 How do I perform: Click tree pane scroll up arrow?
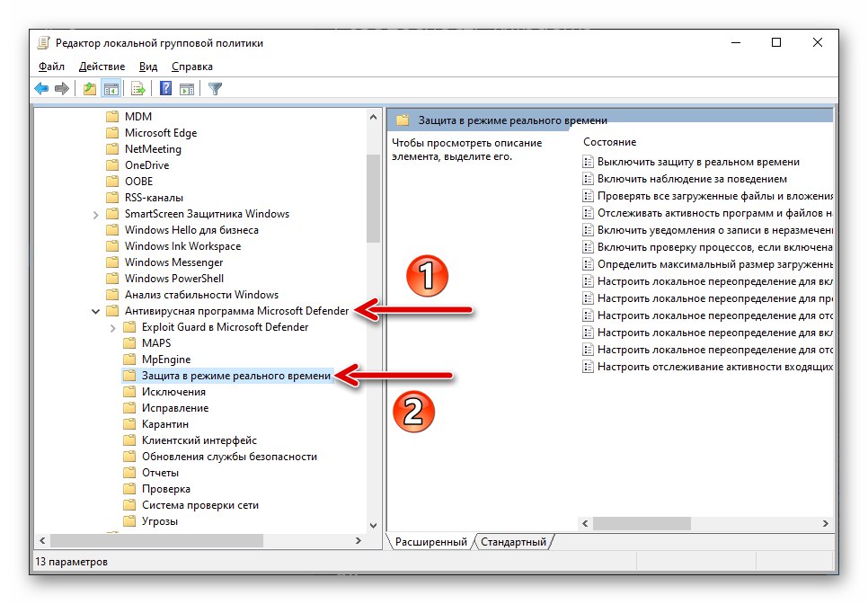[x=373, y=117]
